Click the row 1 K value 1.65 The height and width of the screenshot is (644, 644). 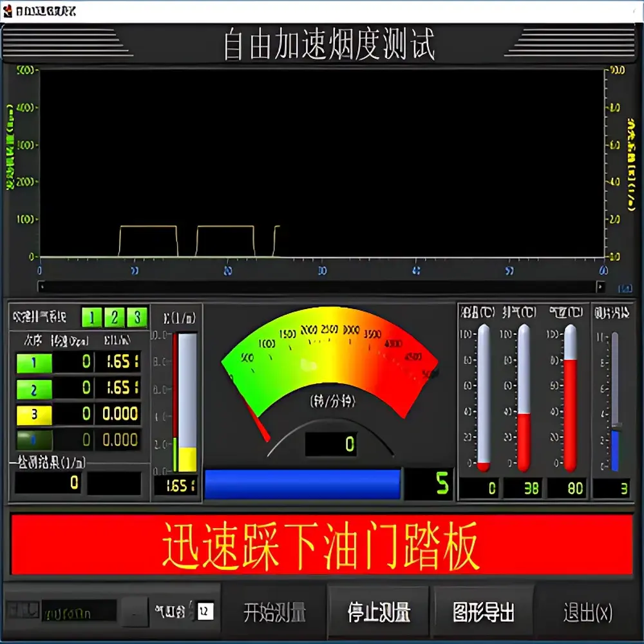tap(118, 362)
